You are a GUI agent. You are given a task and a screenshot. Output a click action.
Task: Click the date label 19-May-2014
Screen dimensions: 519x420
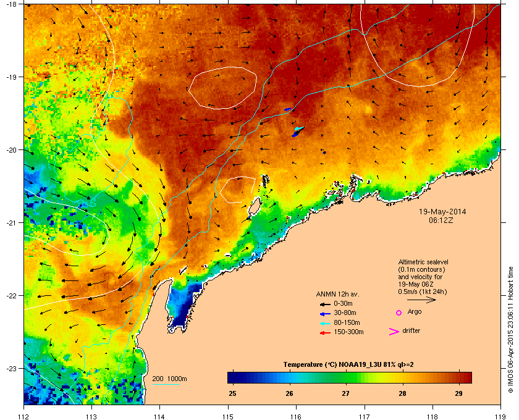coord(442,211)
